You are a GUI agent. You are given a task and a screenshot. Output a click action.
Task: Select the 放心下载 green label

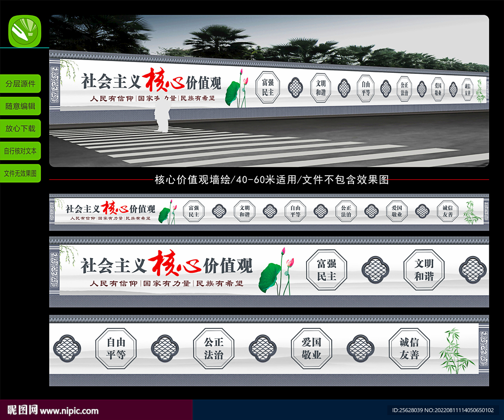click(x=21, y=129)
